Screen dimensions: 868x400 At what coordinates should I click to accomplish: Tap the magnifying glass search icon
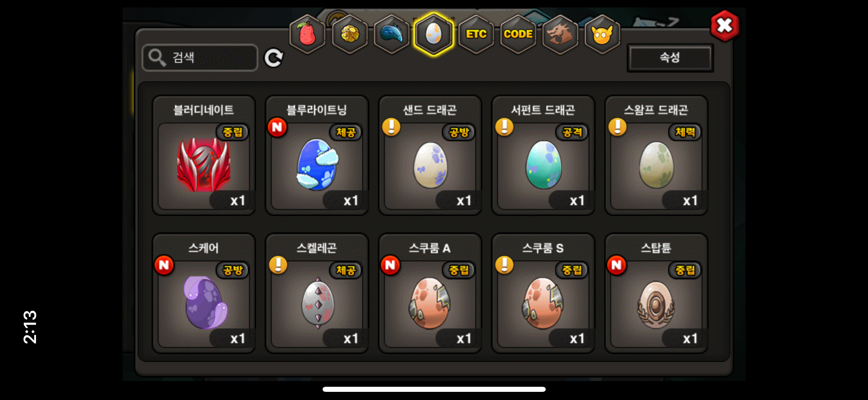click(157, 58)
